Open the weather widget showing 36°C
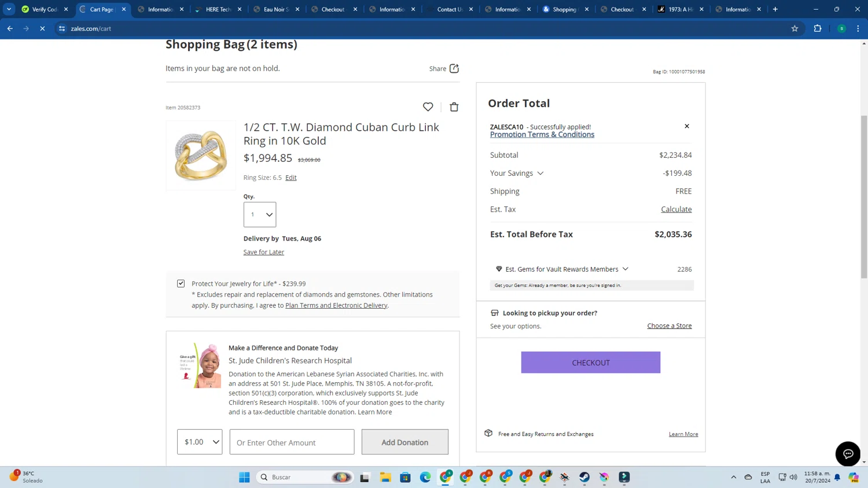Image resolution: width=868 pixels, height=488 pixels. coord(26,477)
